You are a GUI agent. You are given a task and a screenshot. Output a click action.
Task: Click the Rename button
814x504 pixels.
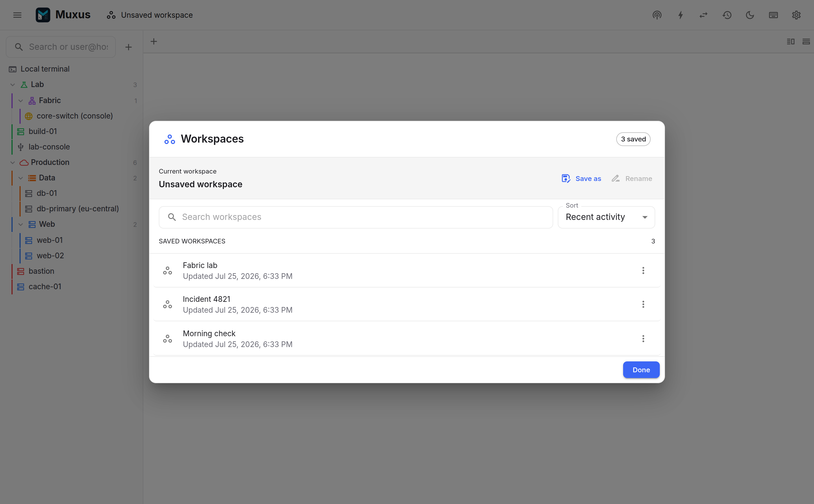point(631,179)
